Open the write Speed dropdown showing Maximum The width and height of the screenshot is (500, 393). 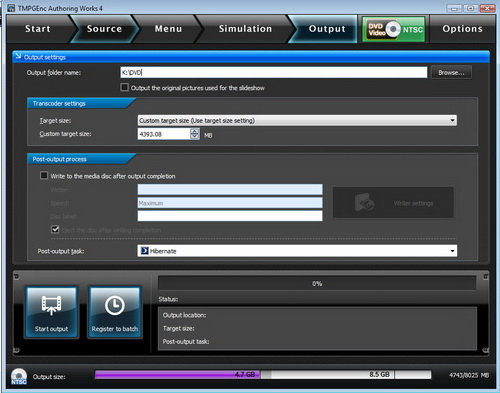click(x=230, y=203)
